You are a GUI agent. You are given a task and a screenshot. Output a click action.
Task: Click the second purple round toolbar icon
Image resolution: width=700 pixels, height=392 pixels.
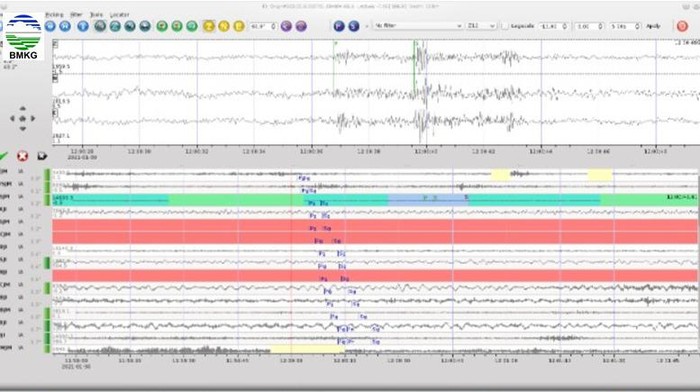coord(301,26)
